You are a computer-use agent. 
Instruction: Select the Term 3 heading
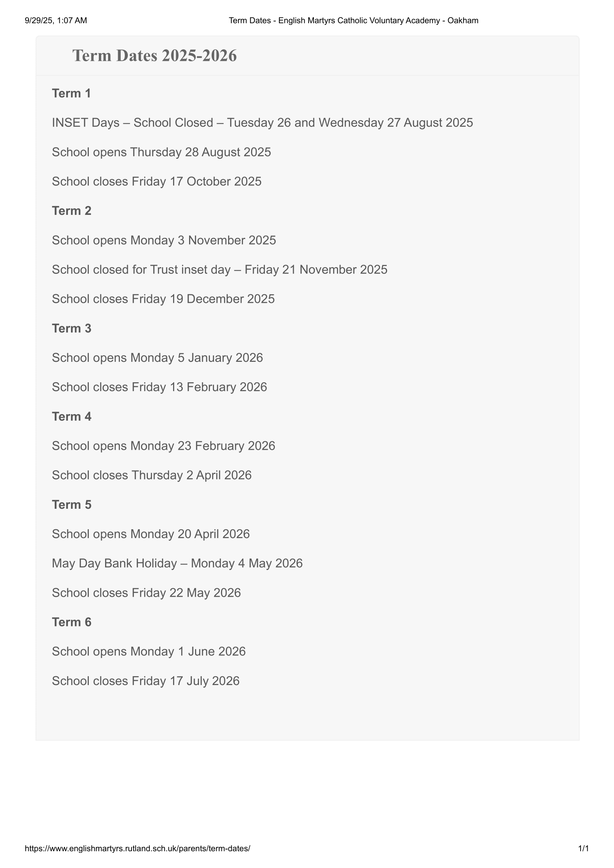[x=71, y=328]
